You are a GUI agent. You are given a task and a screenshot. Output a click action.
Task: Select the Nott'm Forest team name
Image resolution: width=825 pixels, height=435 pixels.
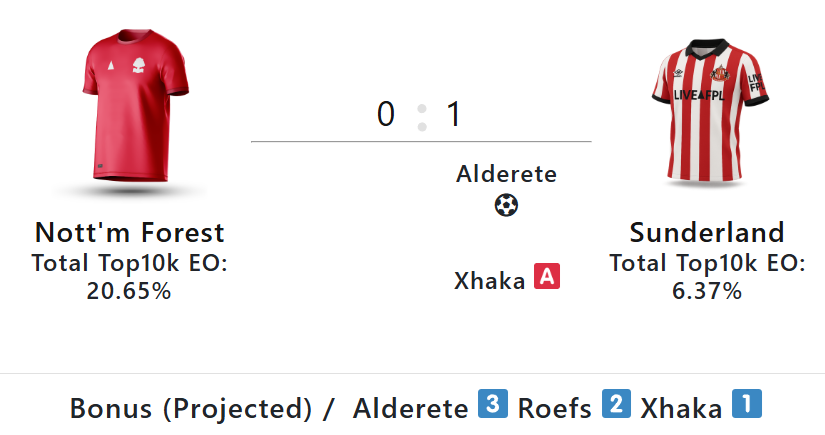point(129,233)
